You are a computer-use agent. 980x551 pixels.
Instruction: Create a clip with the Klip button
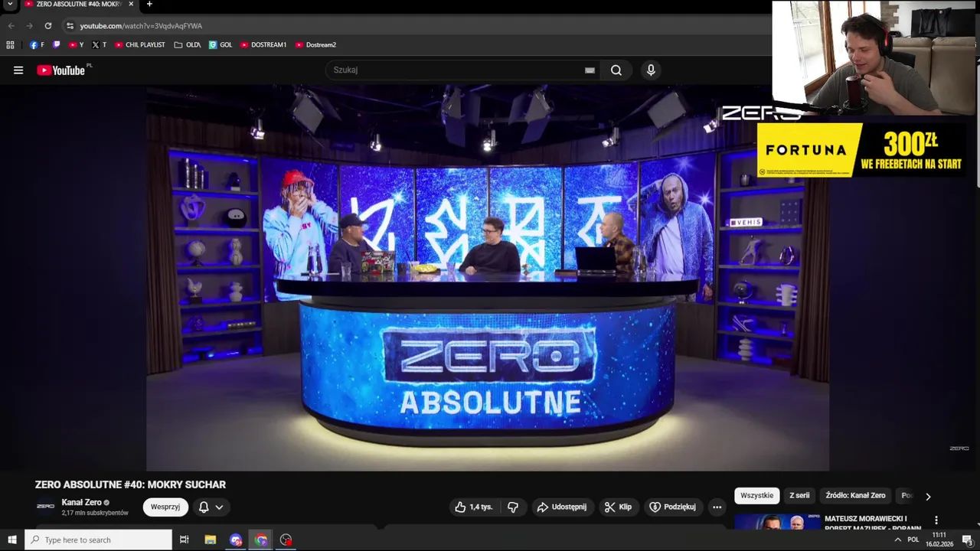(x=618, y=507)
